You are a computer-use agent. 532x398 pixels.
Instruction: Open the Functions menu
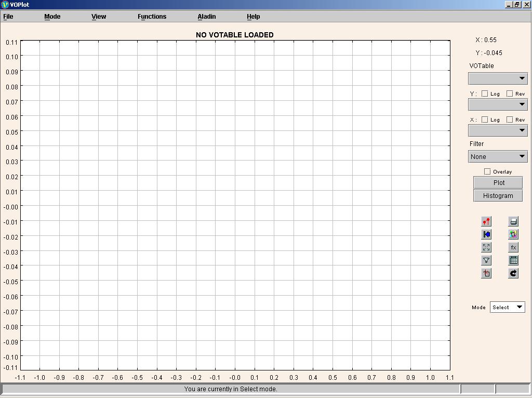pos(152,17)
